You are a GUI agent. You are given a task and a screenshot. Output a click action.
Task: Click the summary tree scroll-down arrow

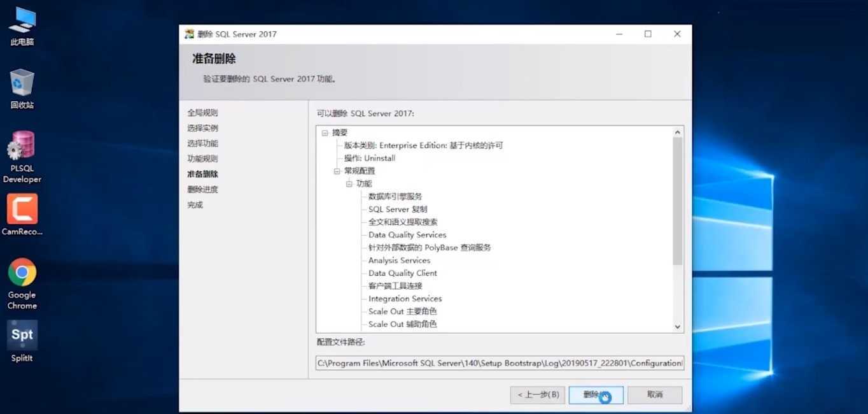click(678, 326)
